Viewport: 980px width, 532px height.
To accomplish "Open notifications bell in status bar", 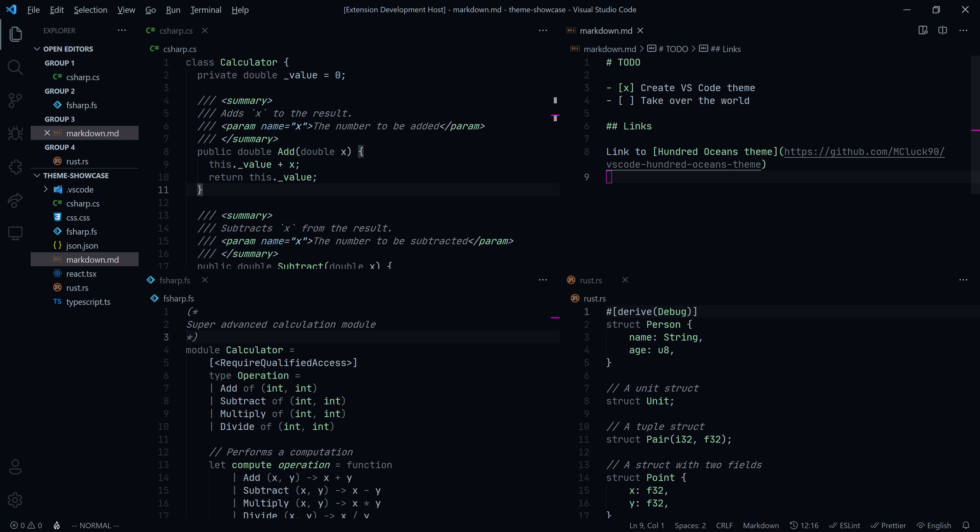I will 965,526.
